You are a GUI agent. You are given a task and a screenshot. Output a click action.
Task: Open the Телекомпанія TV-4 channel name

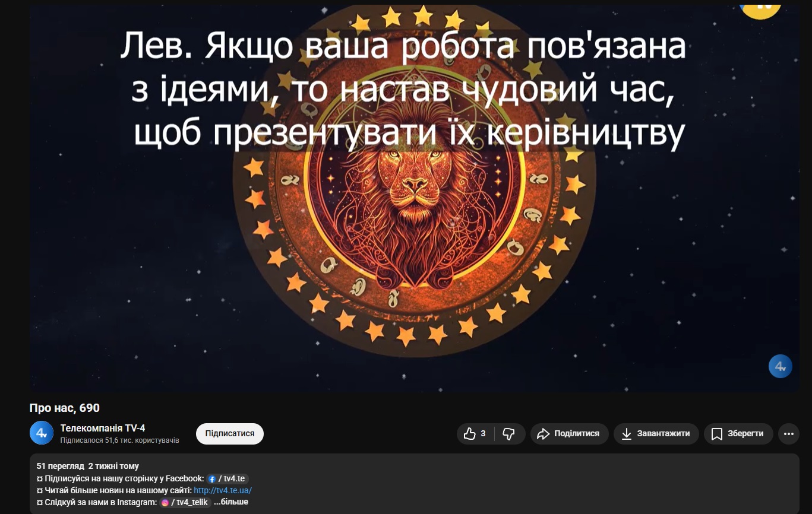point(103,428)
